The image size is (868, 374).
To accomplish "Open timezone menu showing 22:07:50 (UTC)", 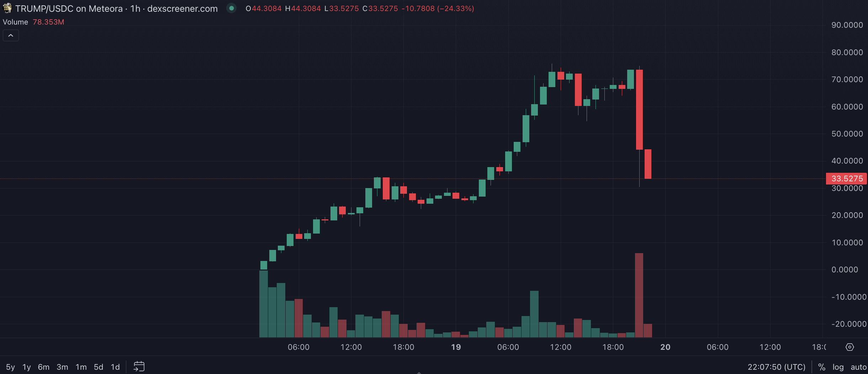I will [x=776, y=367].
